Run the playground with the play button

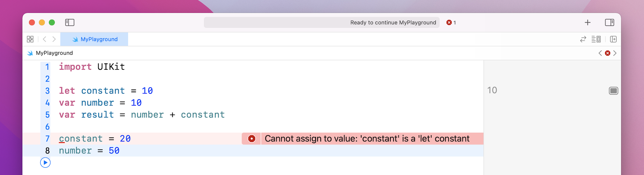pyautogui.click(x=45, y=163)
